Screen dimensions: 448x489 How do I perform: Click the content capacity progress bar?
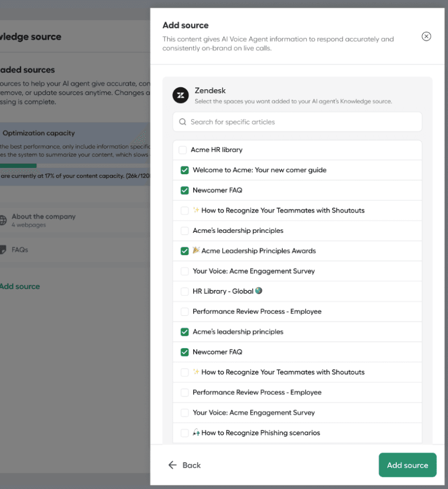tap(75, 166)
